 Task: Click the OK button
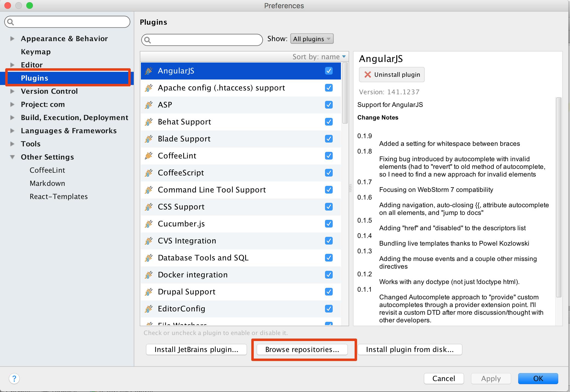(538, 379)
